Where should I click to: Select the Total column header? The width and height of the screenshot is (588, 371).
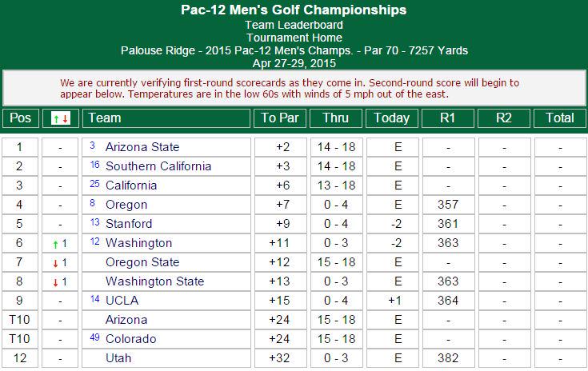(x=560, y=118)
